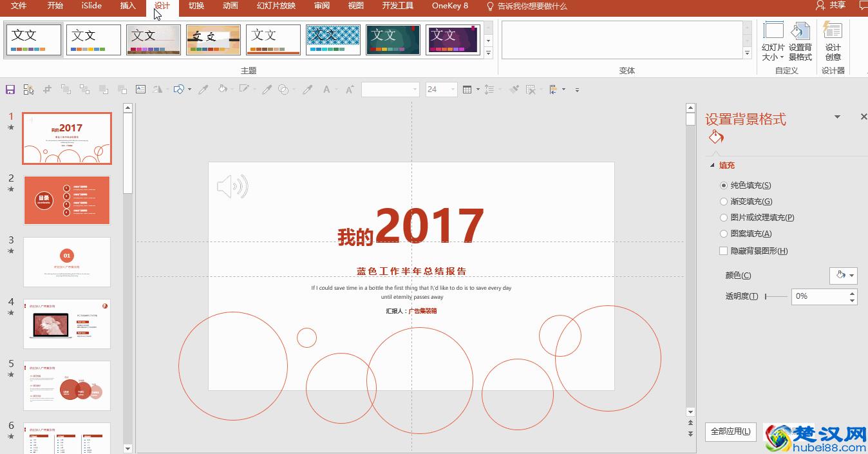Click the 设置背景格式 background icon
The image size is (868, 454).
pos(800,40)
